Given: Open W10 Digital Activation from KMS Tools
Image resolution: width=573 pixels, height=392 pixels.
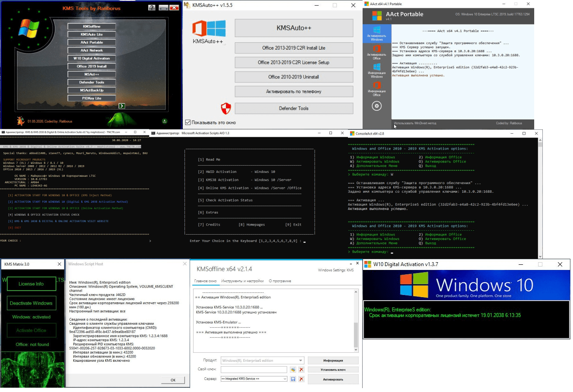Looking at the screenshot, I should click(x=91, y=58).
